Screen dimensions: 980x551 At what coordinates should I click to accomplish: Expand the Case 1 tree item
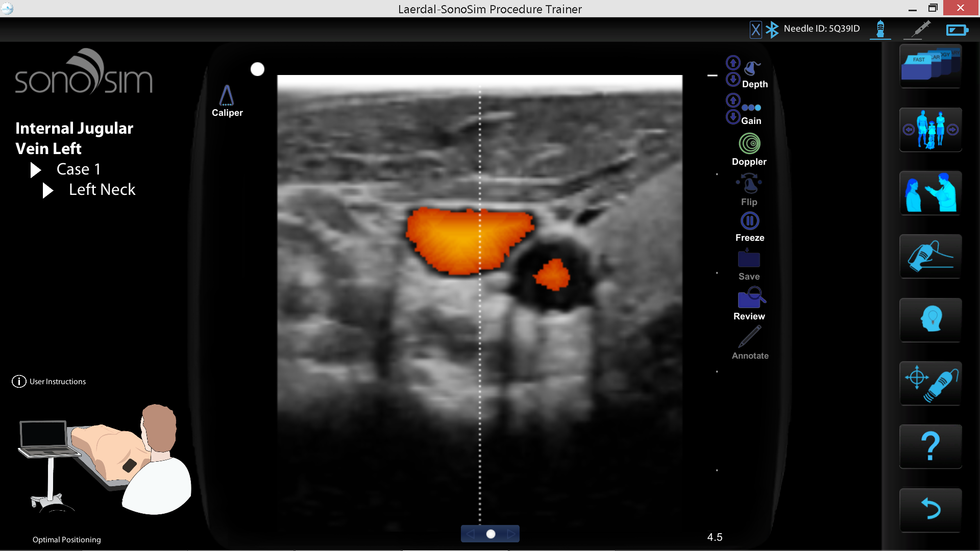pos(35,170)
